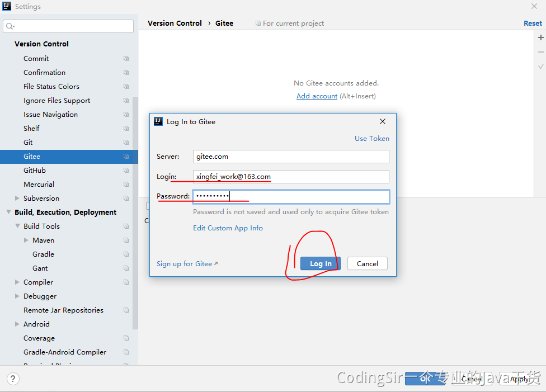Expand the Android tree node
Image resolution: width=546 pixels, height=392 pixels.
[17, 324]
